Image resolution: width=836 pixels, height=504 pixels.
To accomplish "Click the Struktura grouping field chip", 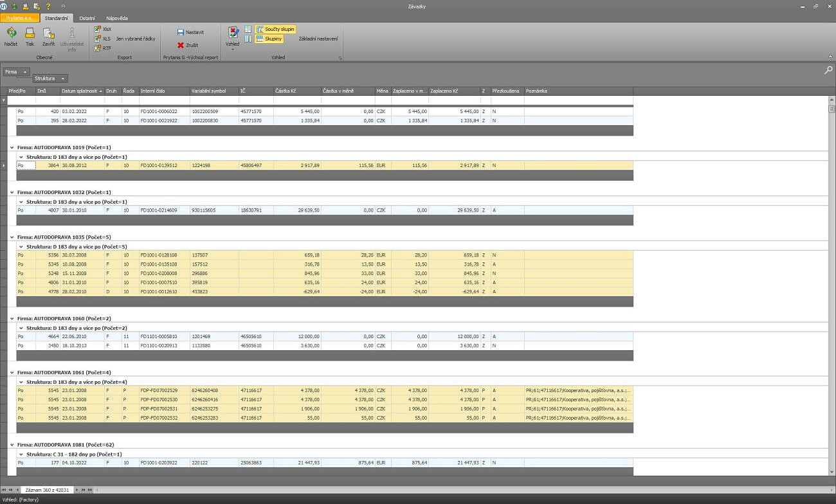I will 50,78.
